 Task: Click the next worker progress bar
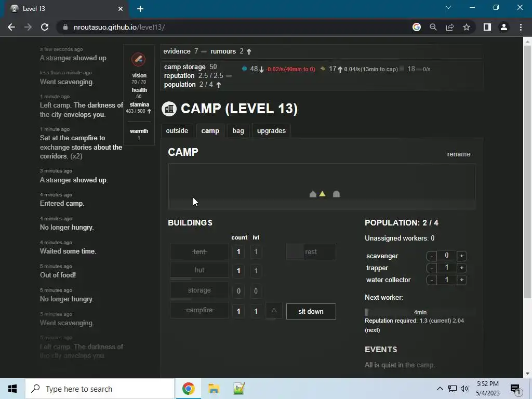[x=420, y=312]
